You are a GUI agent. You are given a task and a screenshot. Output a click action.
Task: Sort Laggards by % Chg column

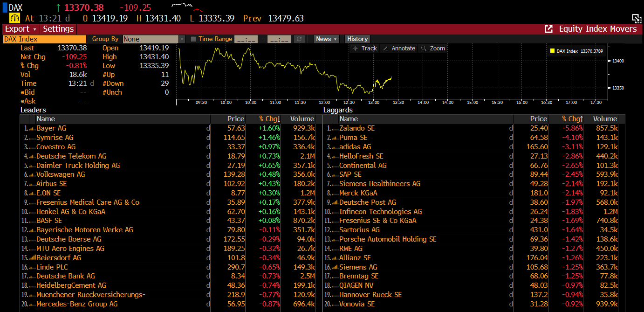coord(572,119)
